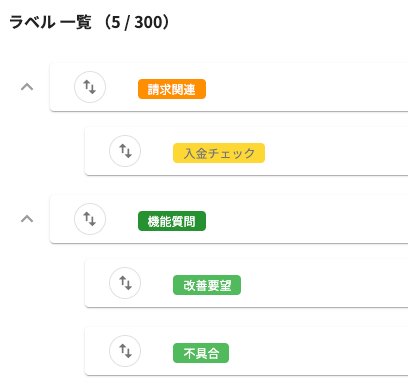Collapse the 請求関連 label group chevron

pos(27,87)
